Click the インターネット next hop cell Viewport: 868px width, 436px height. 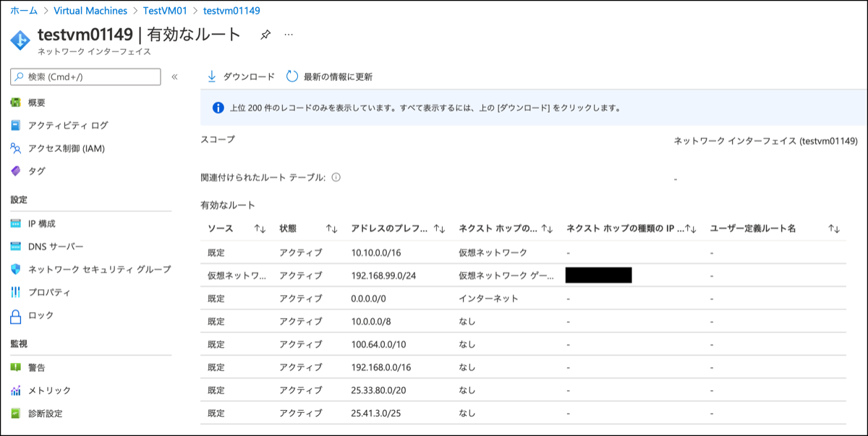(489, 299)
